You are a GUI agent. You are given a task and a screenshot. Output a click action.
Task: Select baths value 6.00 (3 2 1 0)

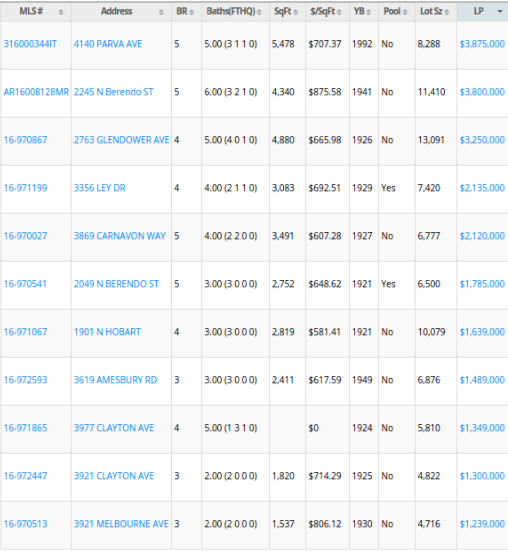(231, 92)
